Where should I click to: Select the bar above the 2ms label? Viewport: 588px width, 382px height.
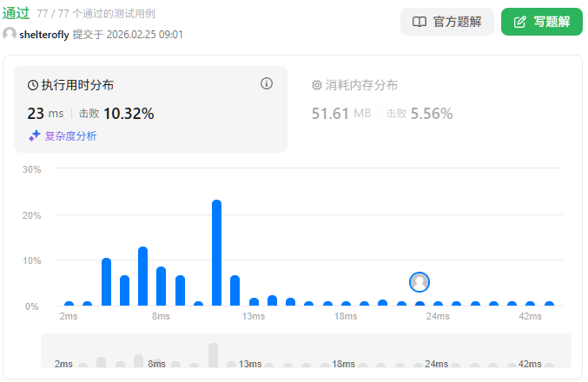[69, 304]
